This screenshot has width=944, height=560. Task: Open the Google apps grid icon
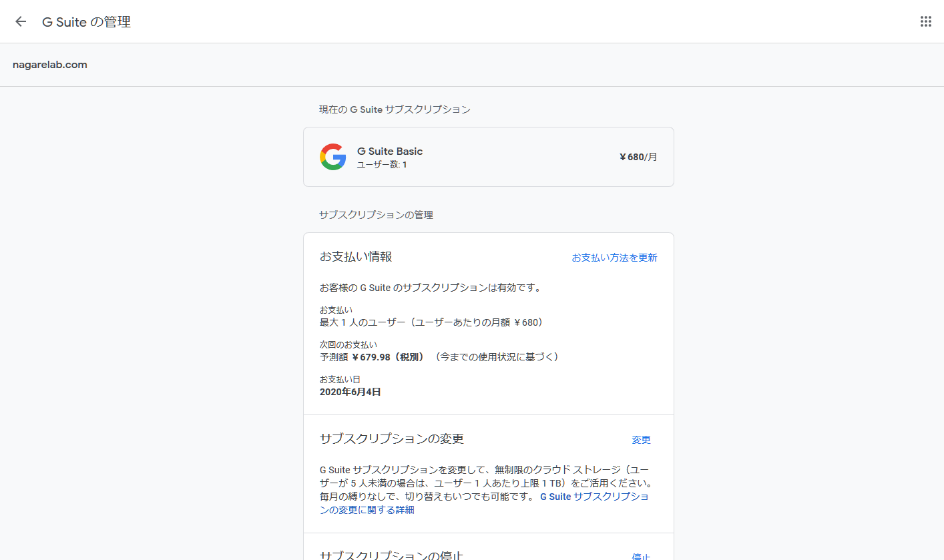(925, 21)
